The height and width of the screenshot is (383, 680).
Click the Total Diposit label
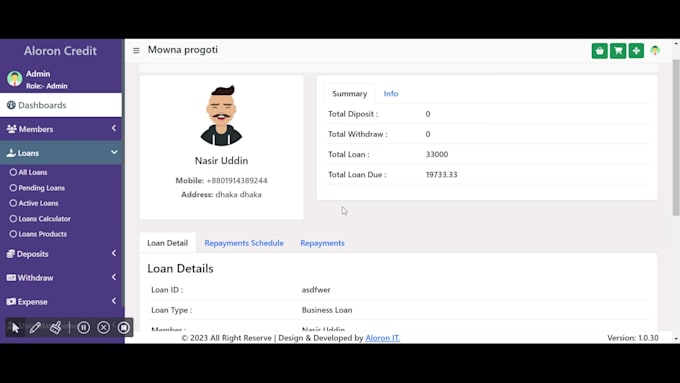(353, 114)
